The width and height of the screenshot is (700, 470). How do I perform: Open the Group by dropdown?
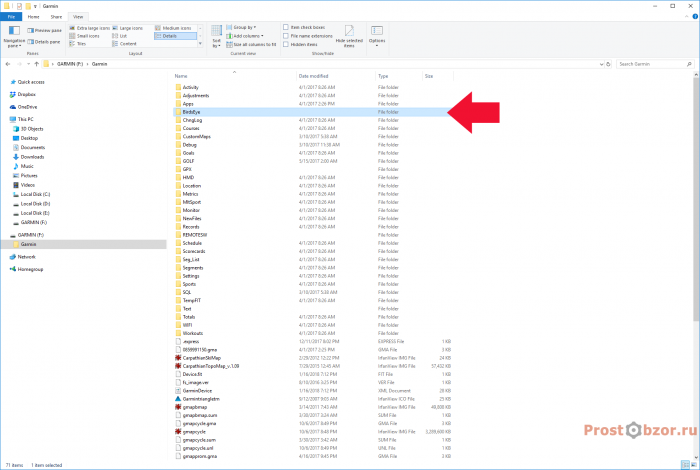tap(241, 27)
